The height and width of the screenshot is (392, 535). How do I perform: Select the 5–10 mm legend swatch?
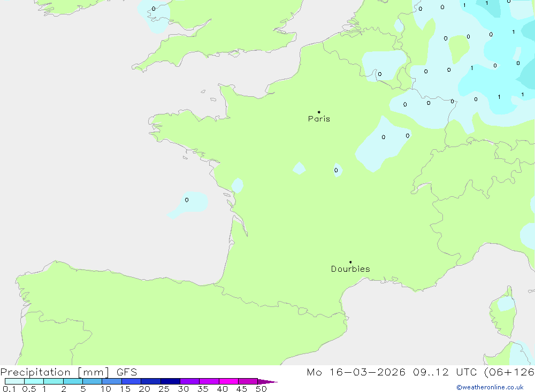[93, 381]
